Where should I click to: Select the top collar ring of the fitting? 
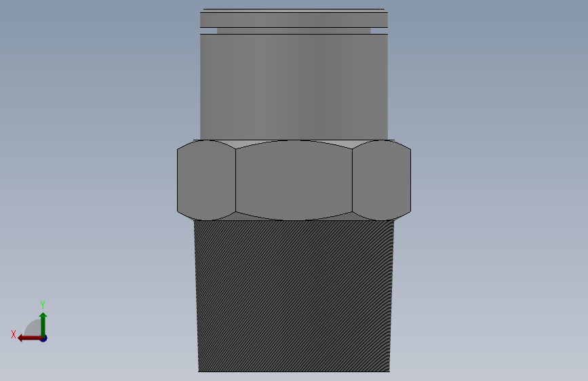coord(294,20)
